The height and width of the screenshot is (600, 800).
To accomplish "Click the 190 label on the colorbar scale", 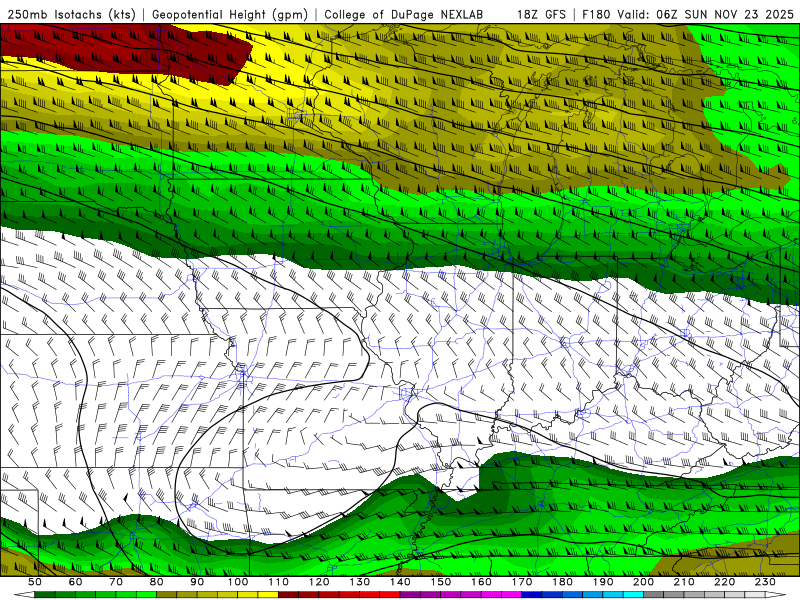I will coord(603,582).
